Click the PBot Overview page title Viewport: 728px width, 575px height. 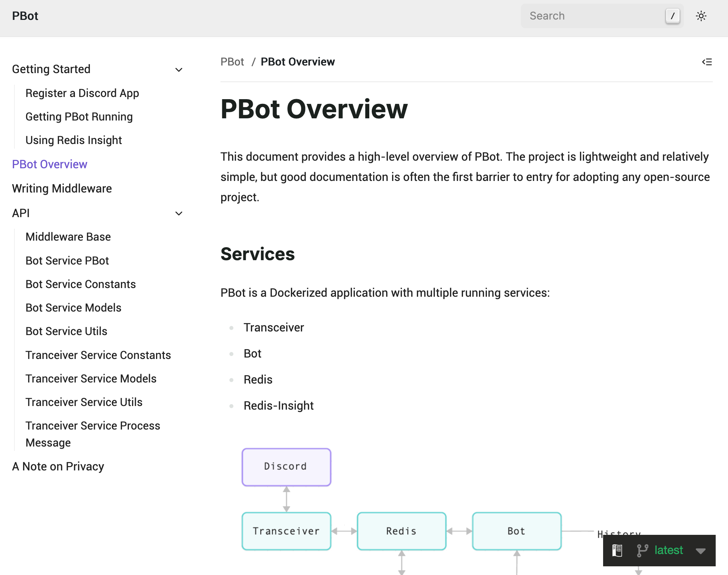314,109
